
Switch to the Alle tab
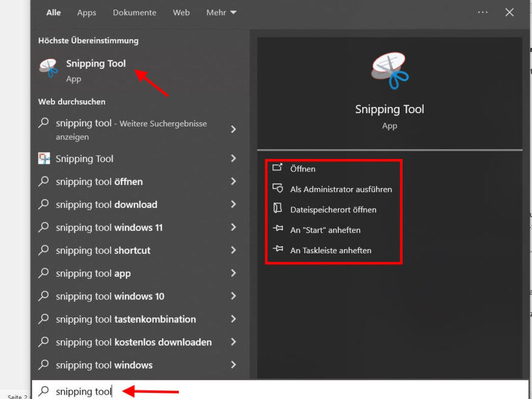[x=54, y=13]
